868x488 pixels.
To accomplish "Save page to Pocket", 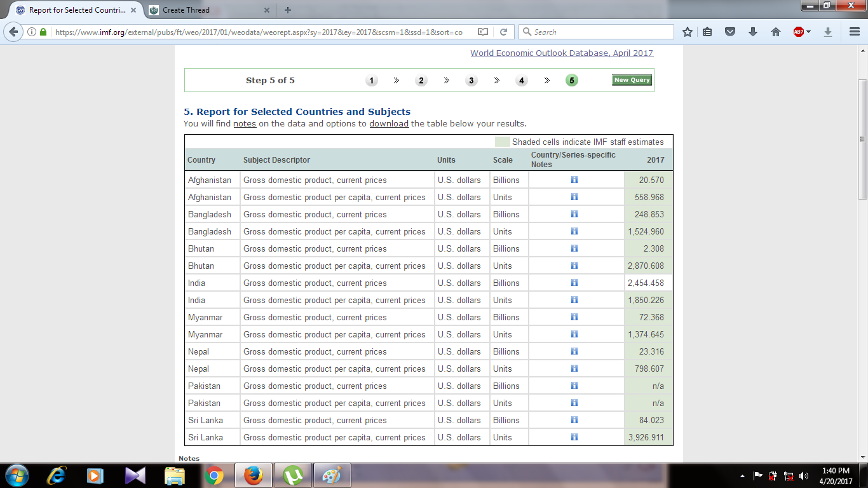I will 731,32.
